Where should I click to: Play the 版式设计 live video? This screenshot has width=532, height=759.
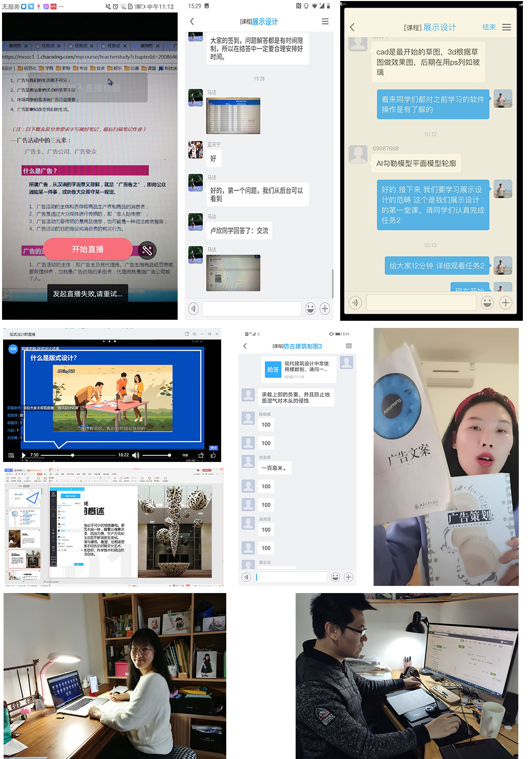pos(23,455)
